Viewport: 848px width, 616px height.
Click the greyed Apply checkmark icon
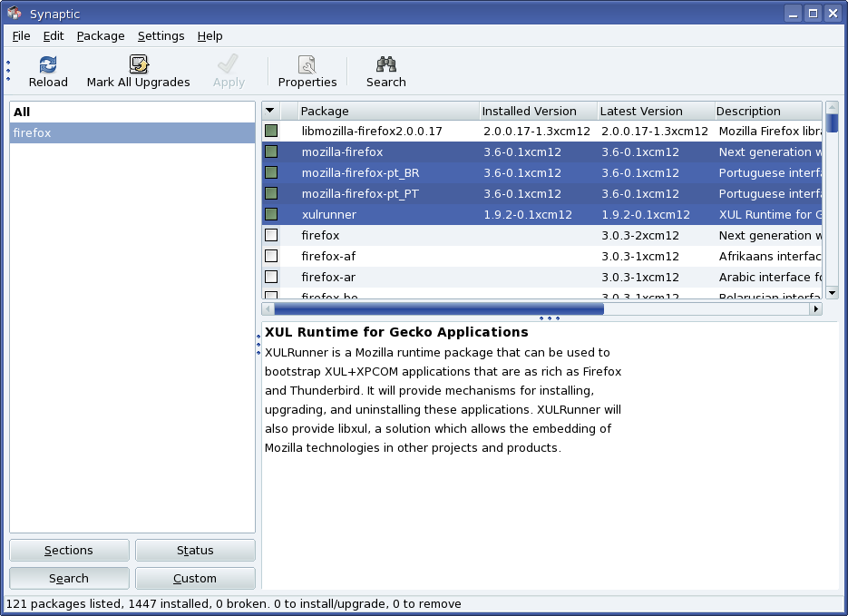[228, 64]
